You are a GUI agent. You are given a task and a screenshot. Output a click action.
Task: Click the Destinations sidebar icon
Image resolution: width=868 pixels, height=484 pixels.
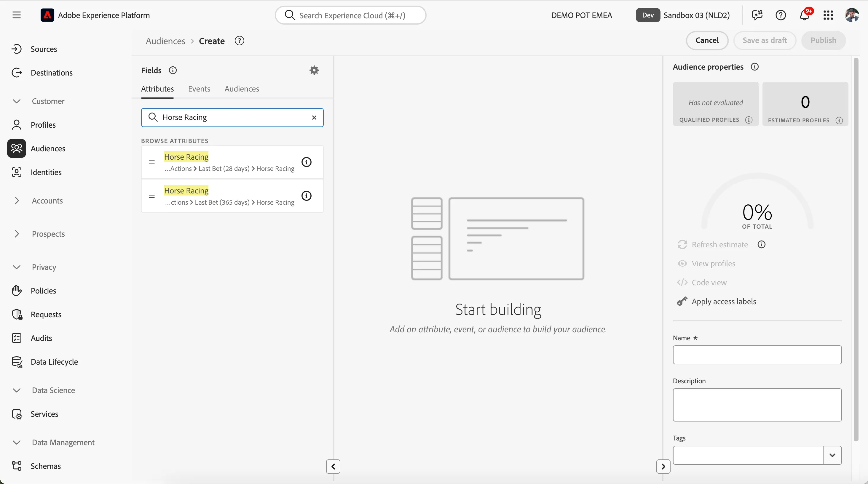point(17,73)
